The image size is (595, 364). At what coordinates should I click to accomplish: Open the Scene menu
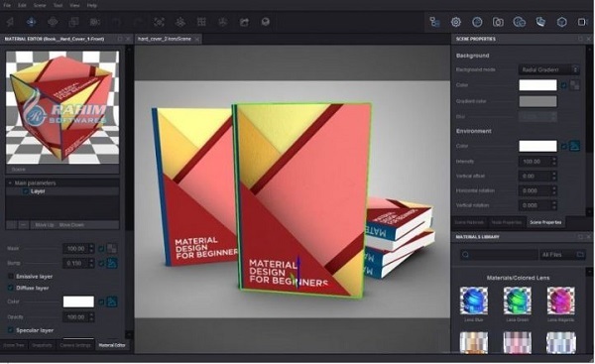(x=40, y=5)
